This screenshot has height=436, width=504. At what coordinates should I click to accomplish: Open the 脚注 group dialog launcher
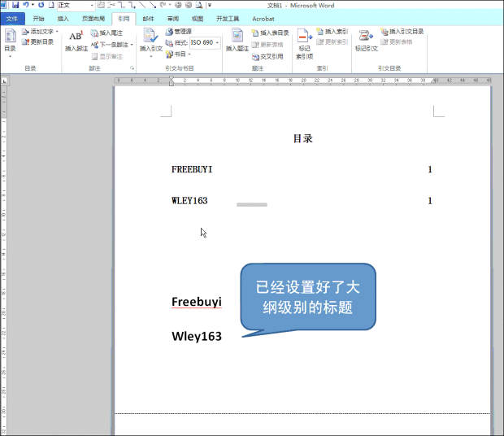(x=133, y=68)
